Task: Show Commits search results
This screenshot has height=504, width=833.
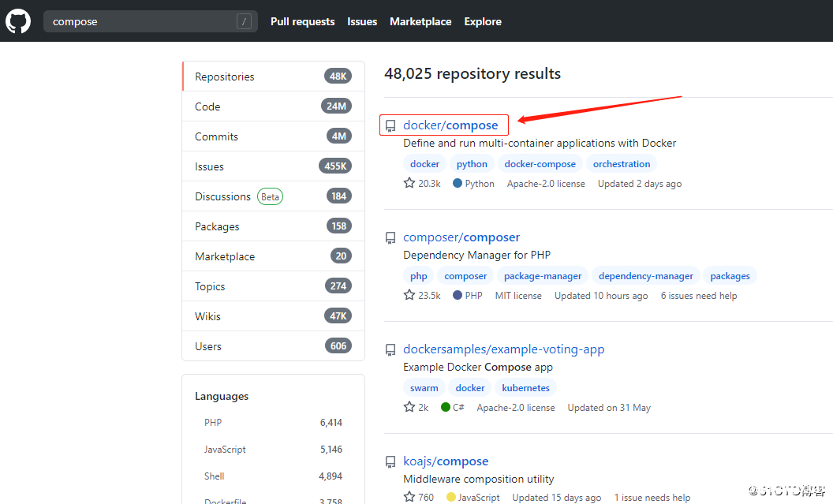Action: tap(216, 136)
